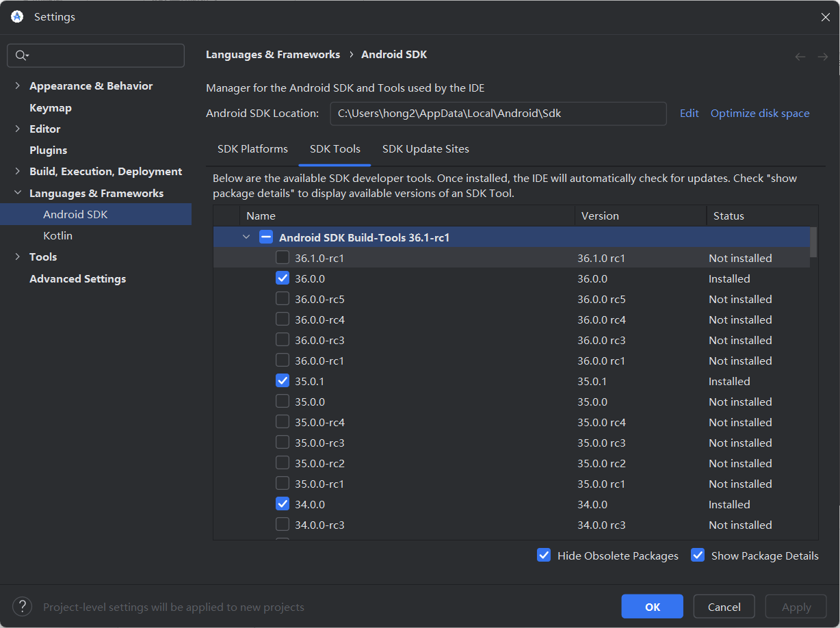Go back with the left arrow icon

[x=800, y=57]
